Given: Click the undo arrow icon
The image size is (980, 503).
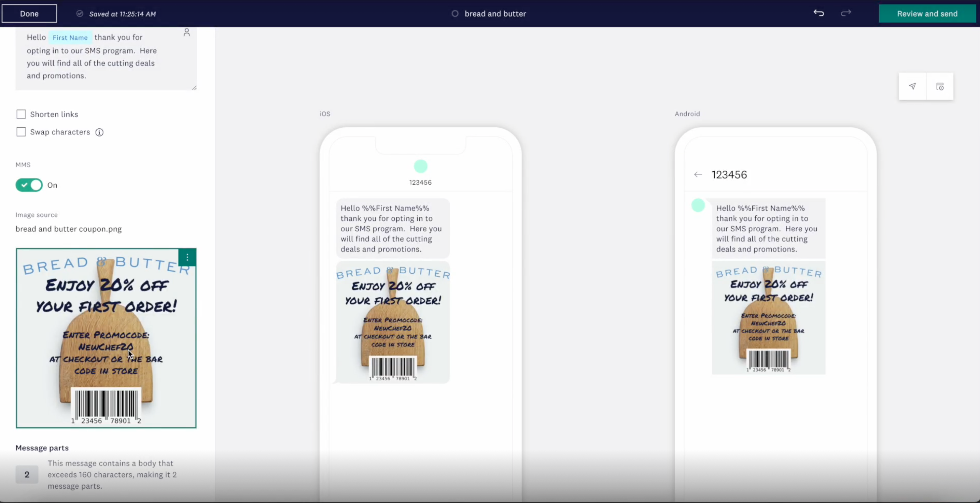Looking at the screenshot, I should [x=819, y=13].
